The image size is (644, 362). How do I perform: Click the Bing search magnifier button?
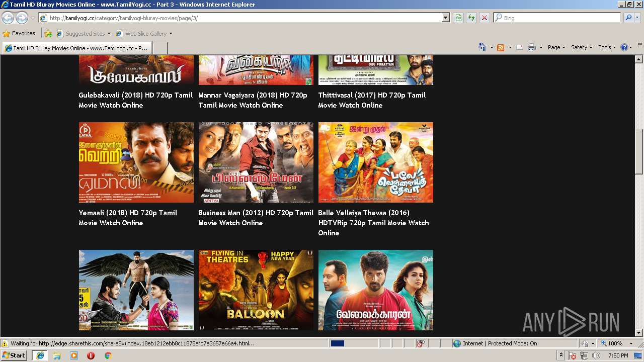tap(628, 18)
